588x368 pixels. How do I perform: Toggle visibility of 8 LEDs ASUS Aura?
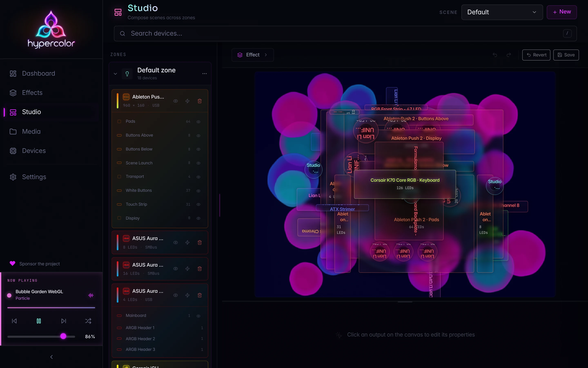pos(175,242)
